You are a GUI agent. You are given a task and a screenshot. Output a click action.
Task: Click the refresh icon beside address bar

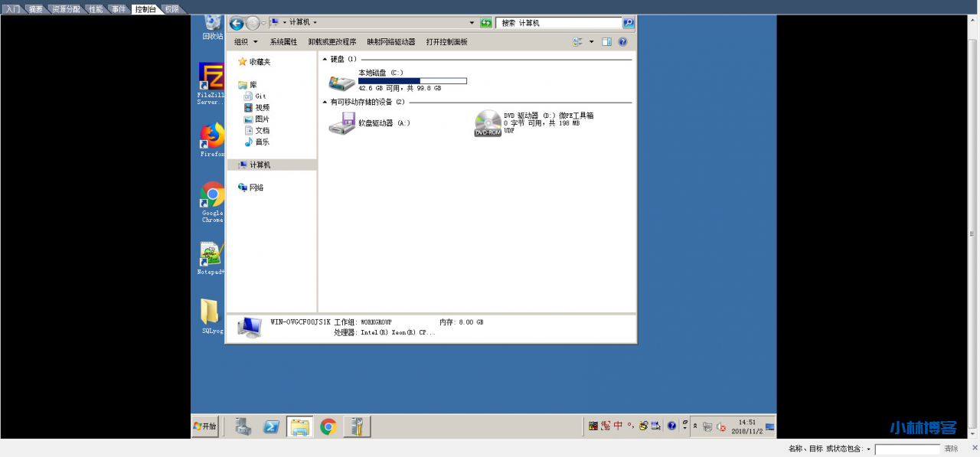point(486,23)
